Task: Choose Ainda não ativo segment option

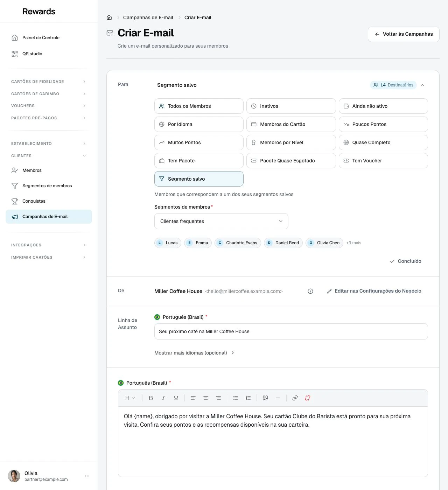Action: pyautogui.click(x=383, y=106)
